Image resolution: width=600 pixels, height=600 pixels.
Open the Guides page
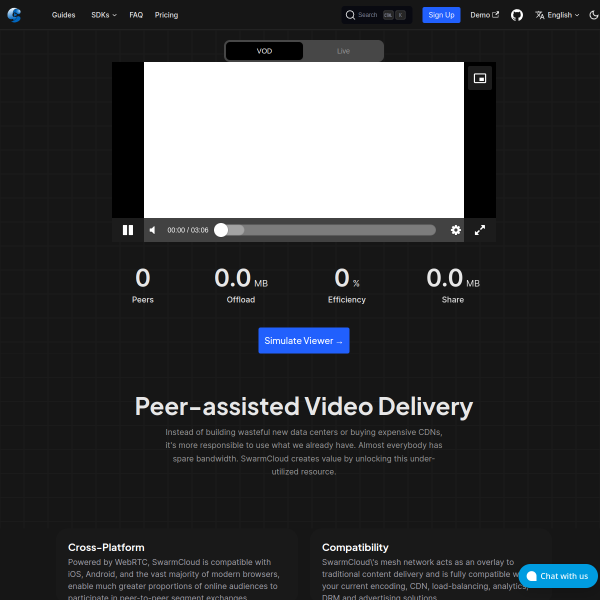click(x=64, y=15)
